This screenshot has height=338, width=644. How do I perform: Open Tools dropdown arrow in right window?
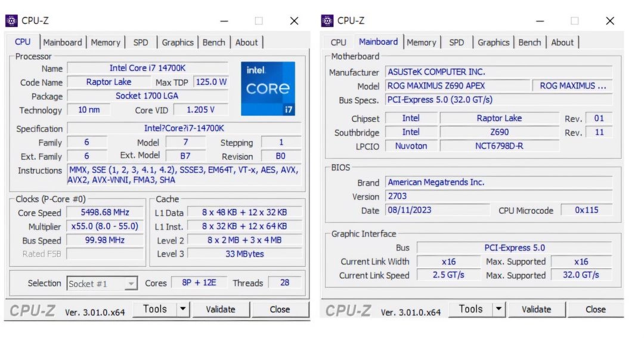coord(499,309)
